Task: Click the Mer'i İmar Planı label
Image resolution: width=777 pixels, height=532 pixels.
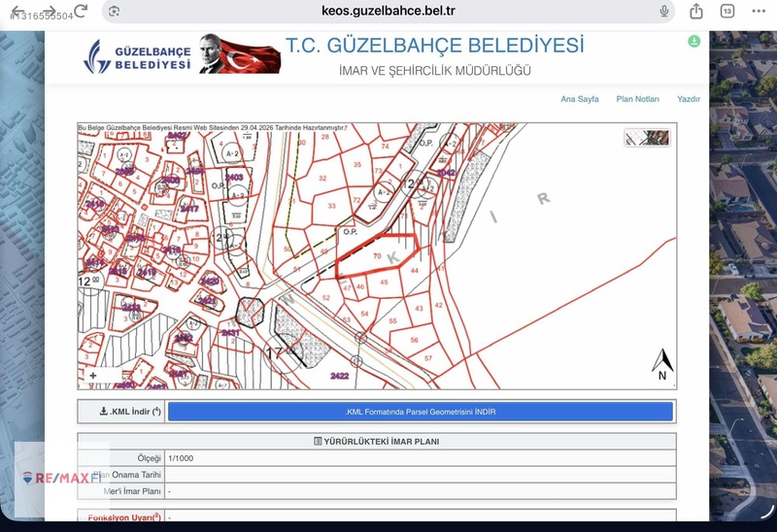Action: pyautogui.click(x=132, y=491)
